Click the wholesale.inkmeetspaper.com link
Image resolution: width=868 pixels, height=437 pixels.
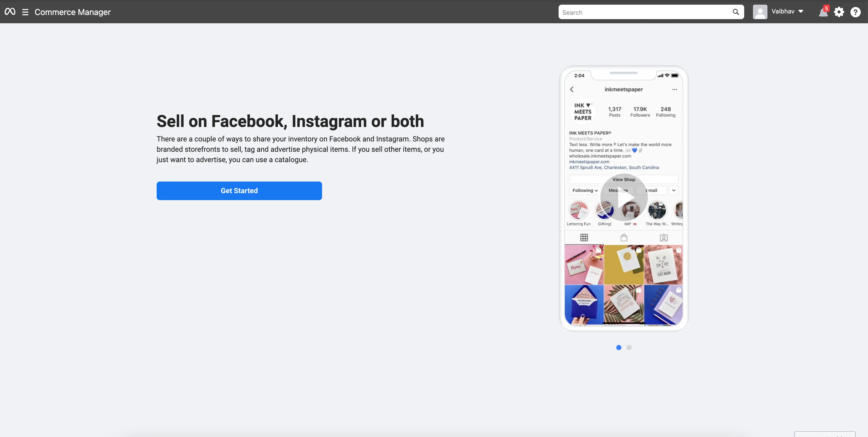[x=600, y=156]
